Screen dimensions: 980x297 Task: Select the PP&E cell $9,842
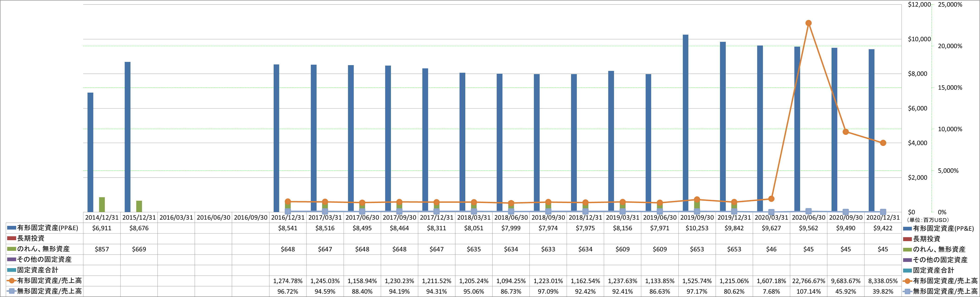click(x=734, y=228)
